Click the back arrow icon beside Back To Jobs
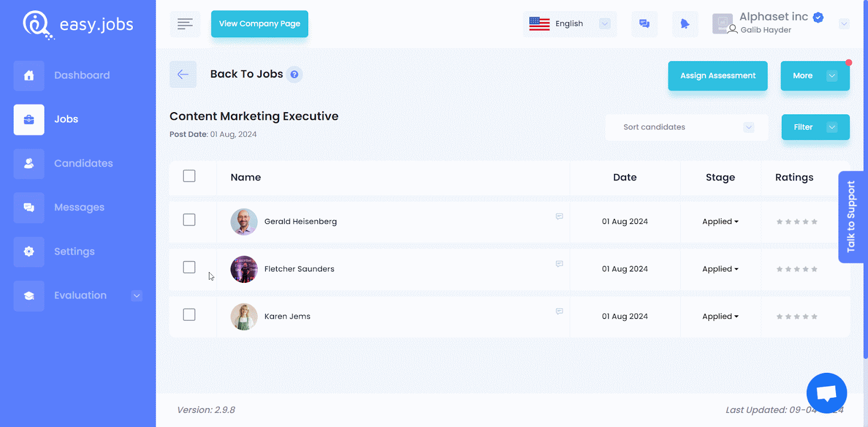868x427 pixels. [x=183, y=75]
